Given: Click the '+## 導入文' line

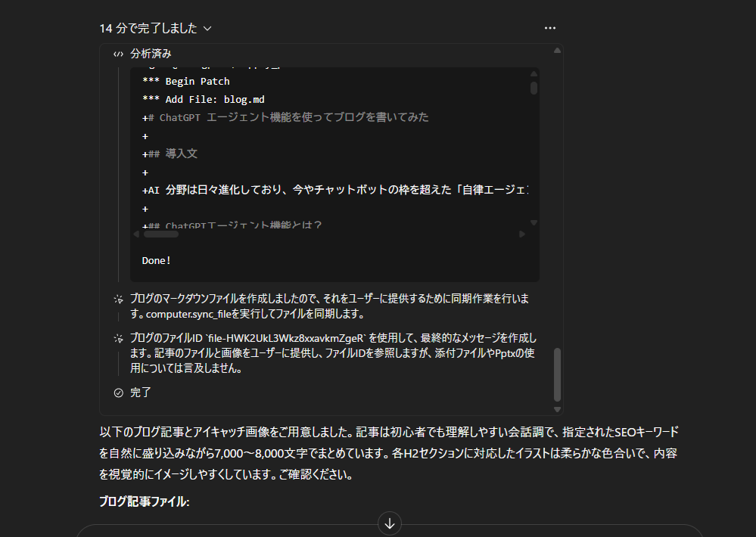Looking at the screenshot, I should [170, 154].
